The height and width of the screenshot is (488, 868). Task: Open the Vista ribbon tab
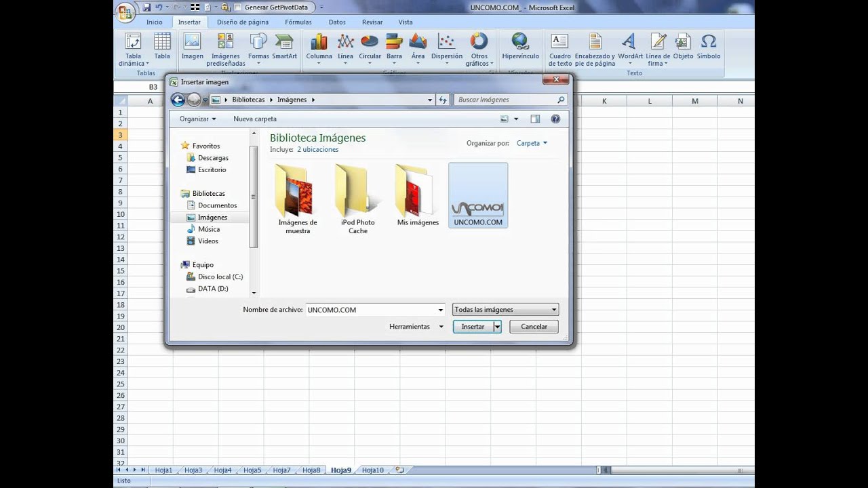(406, 22)
